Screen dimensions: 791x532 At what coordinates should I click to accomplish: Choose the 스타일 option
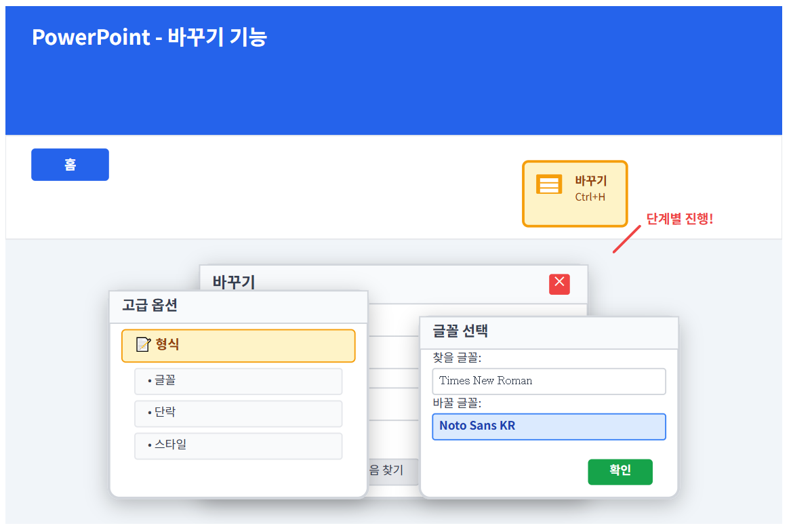tap(238, 446)
